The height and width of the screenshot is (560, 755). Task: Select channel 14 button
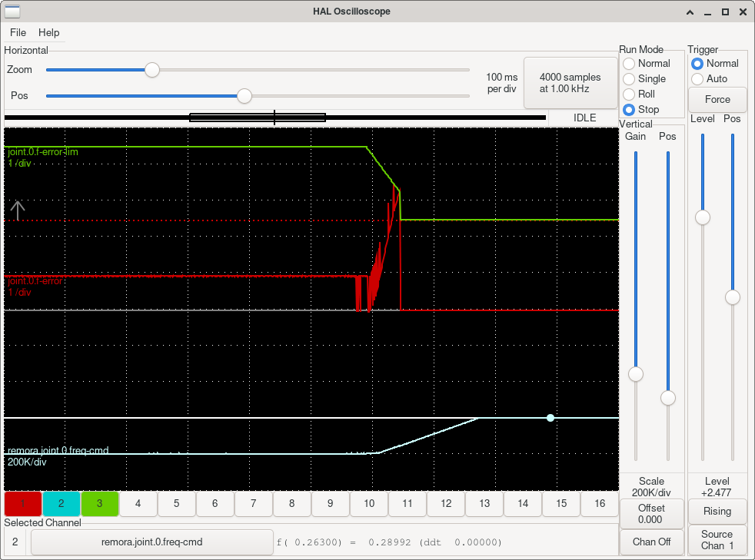point(523,504)
